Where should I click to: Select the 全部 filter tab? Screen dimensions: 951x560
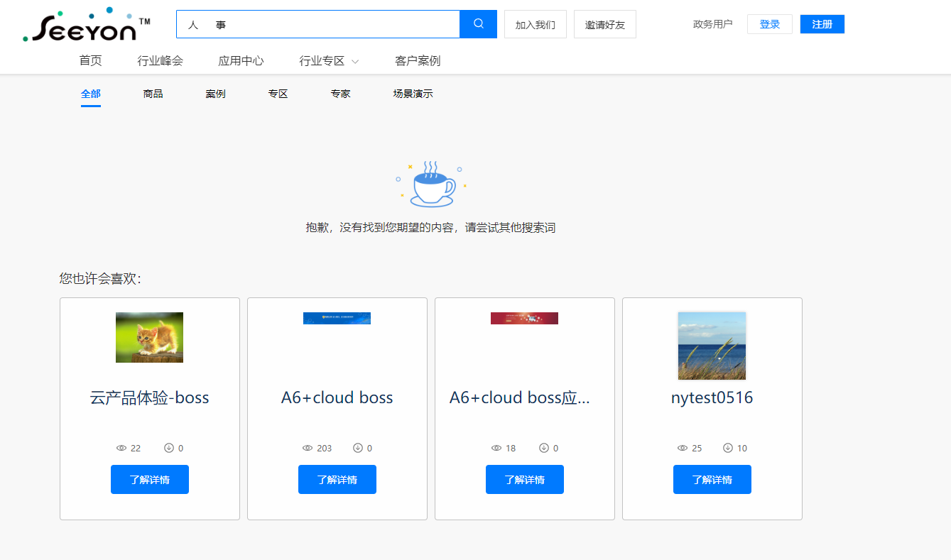tap(91, 94)
